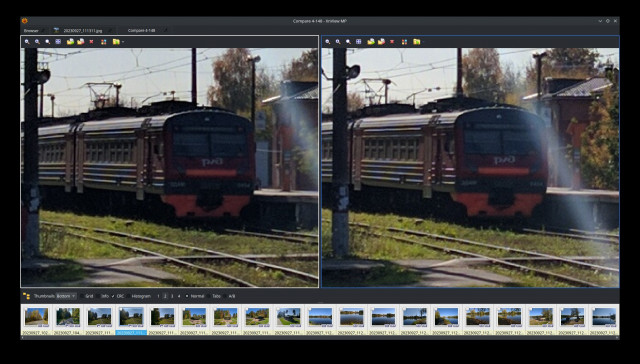This screenshot has height=364, width=640.
Task: Click the thumbnail strip horizontal scrollbar
Action: point(320,338)
